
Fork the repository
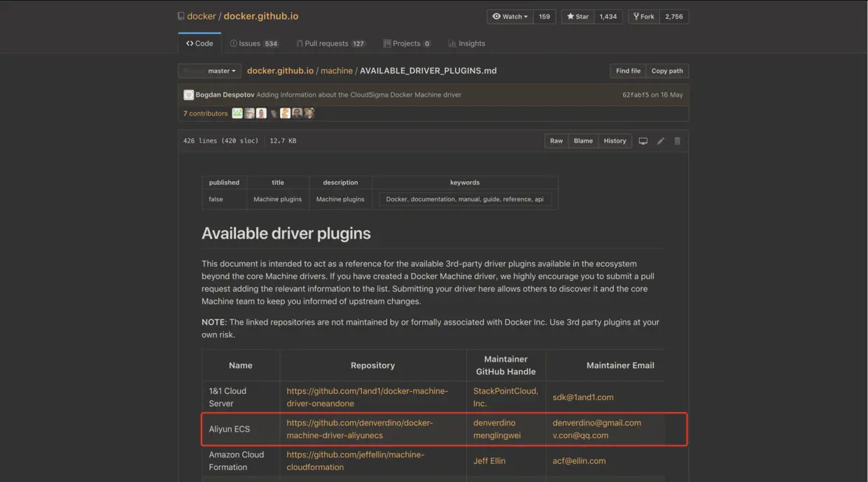(644, 17)
